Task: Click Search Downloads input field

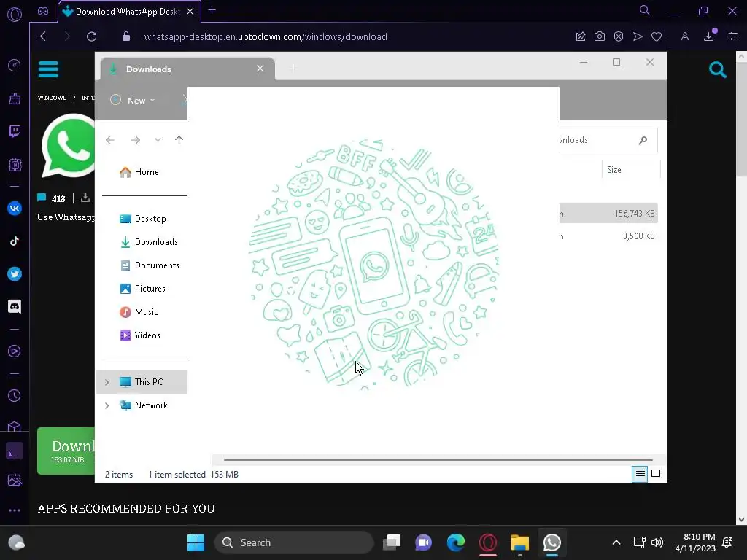Action: 608,140
